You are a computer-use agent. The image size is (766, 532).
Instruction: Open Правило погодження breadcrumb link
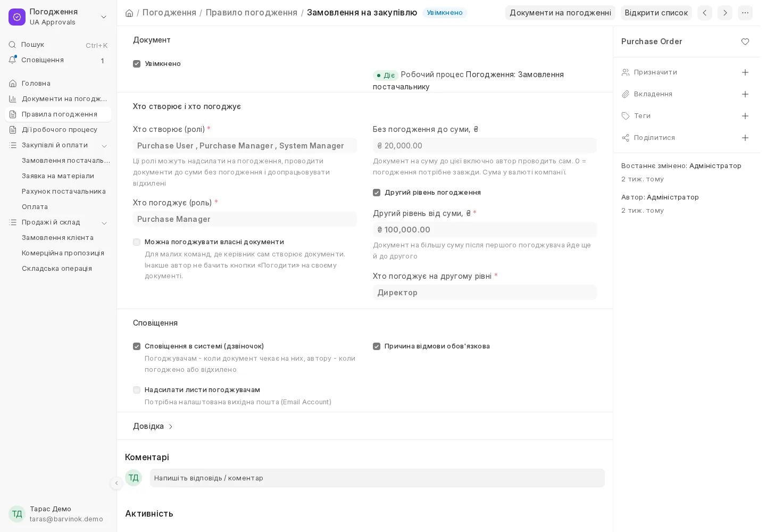(252, 13)
